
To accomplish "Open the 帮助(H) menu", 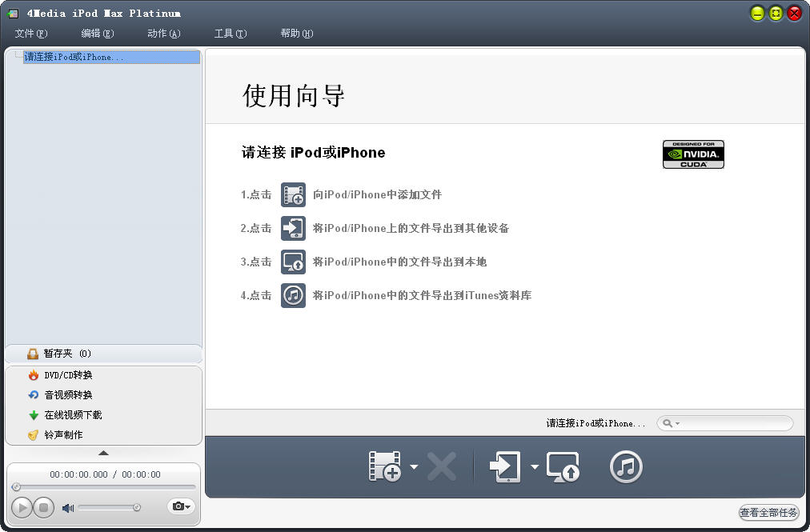I will 296,34.
